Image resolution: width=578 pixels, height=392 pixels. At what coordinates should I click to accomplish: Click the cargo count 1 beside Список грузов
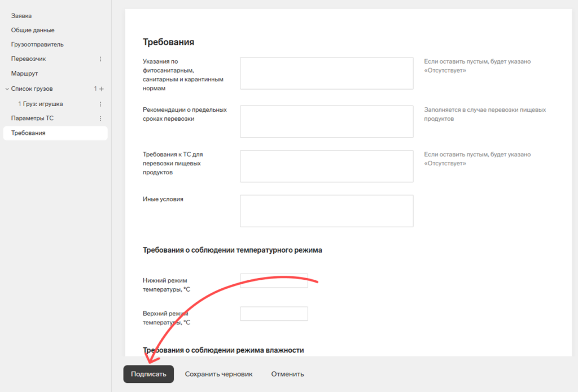[95, 89]
